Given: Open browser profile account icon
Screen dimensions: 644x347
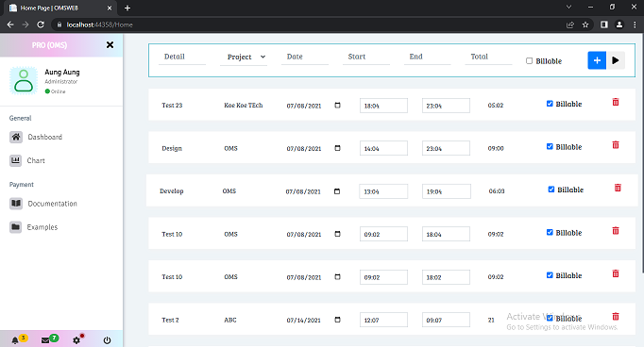Looking at the screenshot, I should [x=619, y=25].
